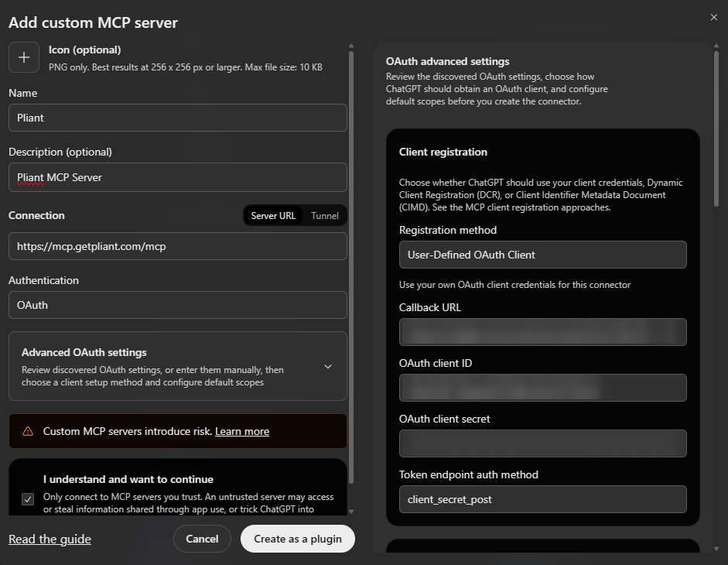Open the Token endpoint auth method dropdown
The width and height of the screenshot is (728, 565).
click(543, 499)
